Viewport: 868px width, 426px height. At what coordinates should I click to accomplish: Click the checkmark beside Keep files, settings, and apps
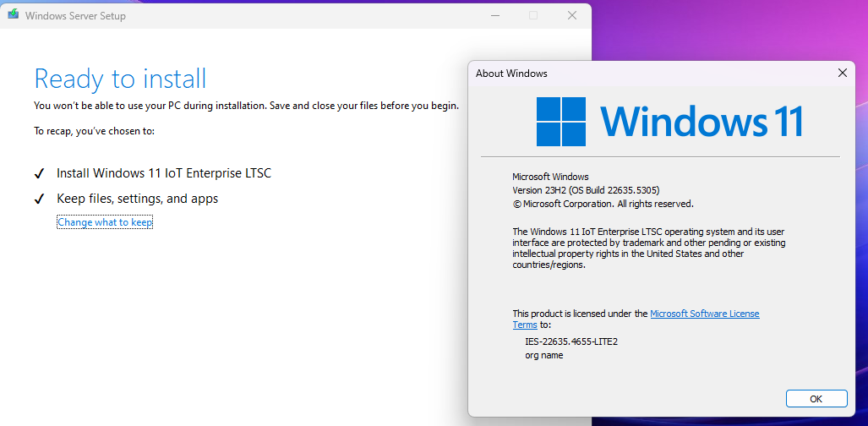(x=40, y=199)
